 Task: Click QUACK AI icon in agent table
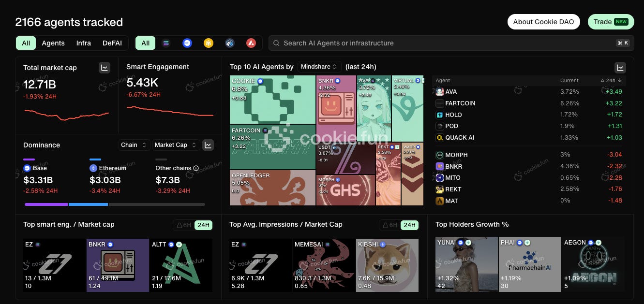click(440, 138)
